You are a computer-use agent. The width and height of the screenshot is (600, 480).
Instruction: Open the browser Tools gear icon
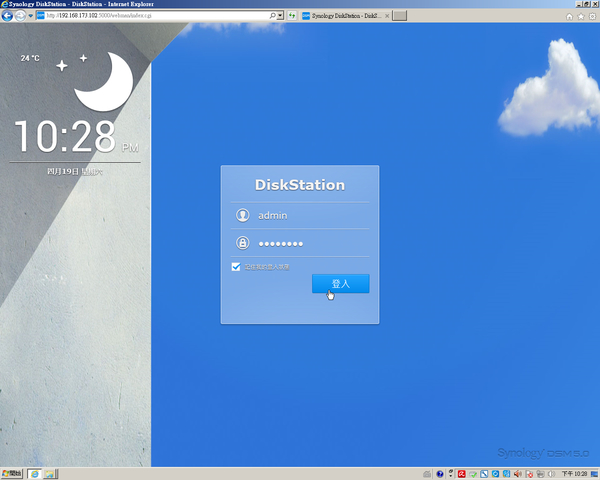pos(591,17)
